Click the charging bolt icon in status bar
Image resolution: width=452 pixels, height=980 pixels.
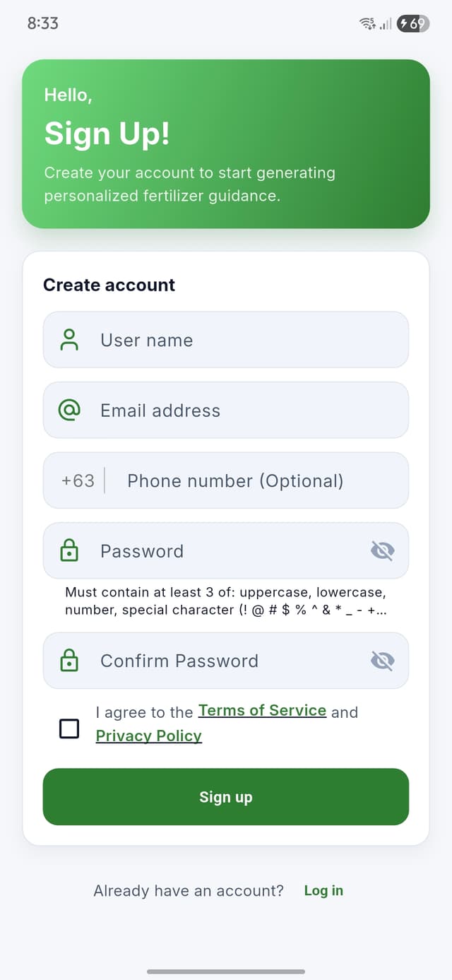pos(405,23)
